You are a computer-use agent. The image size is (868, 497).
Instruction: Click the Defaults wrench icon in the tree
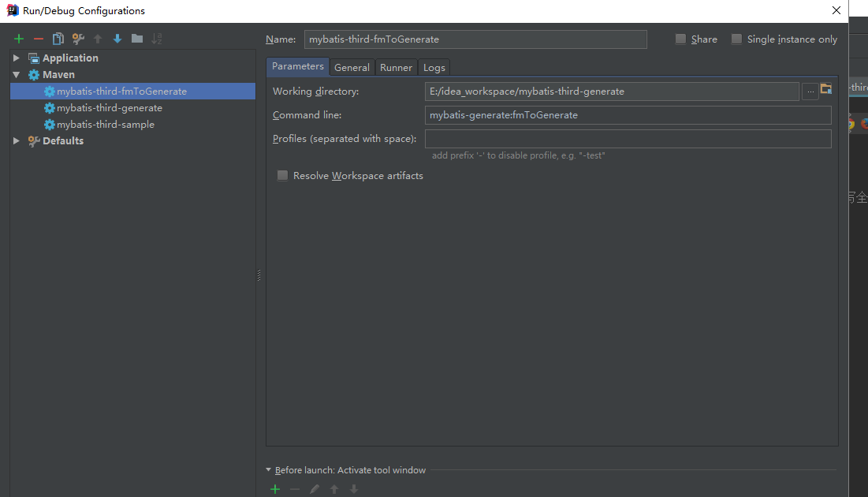(34, 141)
